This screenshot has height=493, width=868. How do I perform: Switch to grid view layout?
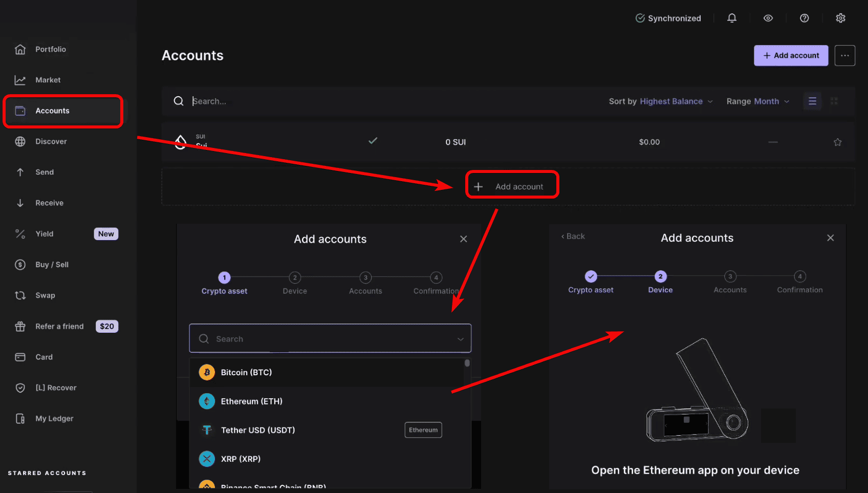point(834,101)
